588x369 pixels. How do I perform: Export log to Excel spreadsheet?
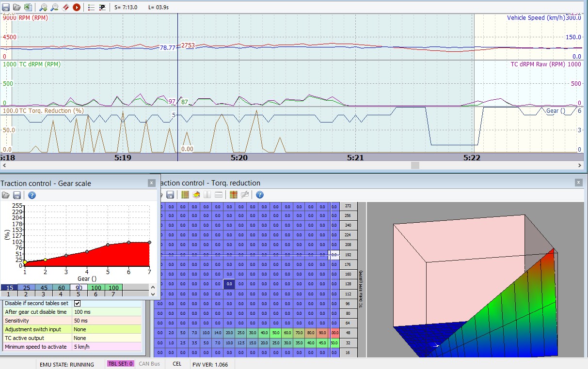click(28, 7)
